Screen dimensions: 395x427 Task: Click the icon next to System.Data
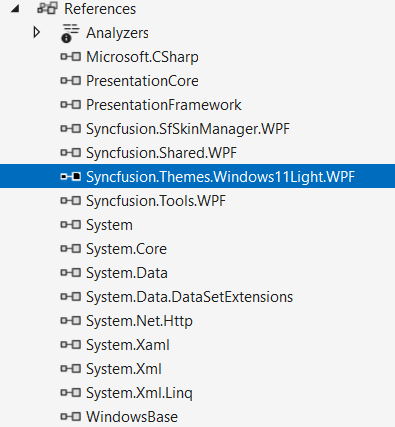tap(71, 273)
